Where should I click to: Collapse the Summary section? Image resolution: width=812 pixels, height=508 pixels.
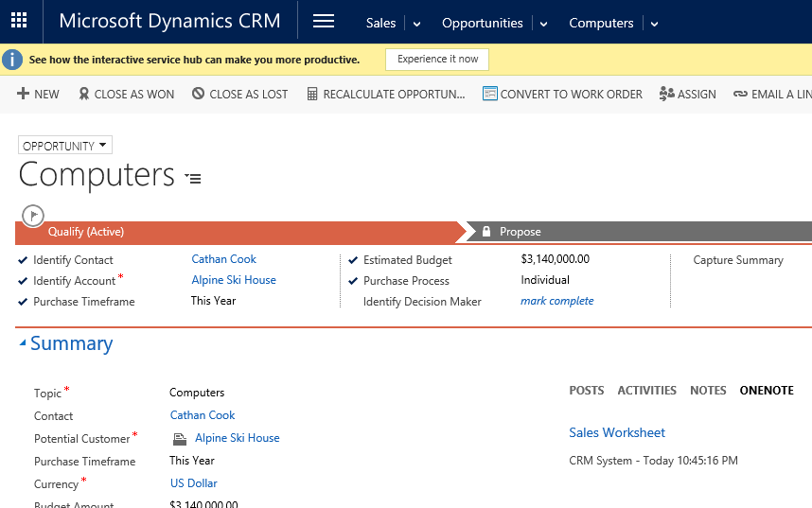[24, 343]
